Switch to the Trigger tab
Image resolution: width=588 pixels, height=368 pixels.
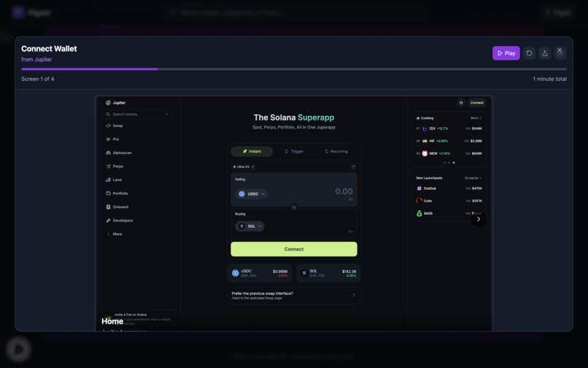click(x=294, y=151)
